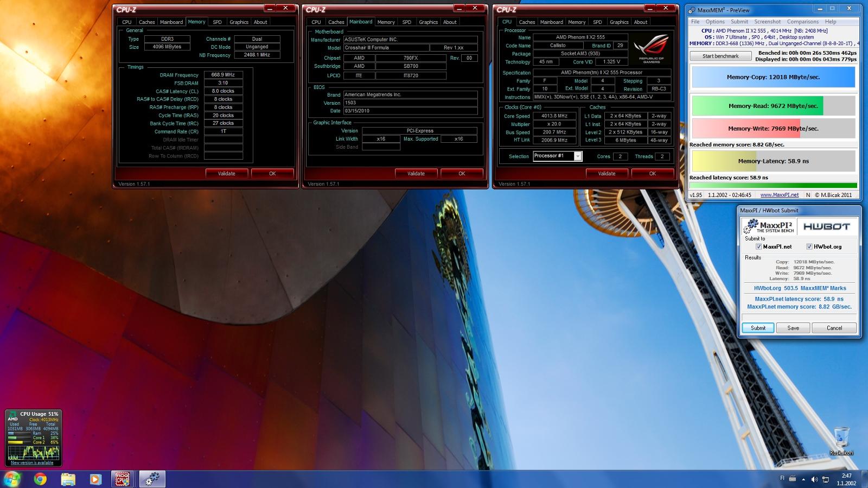Open the www.MaxxPI.net link
Screen dimensions: 868x488
click(x=779, y=195)
